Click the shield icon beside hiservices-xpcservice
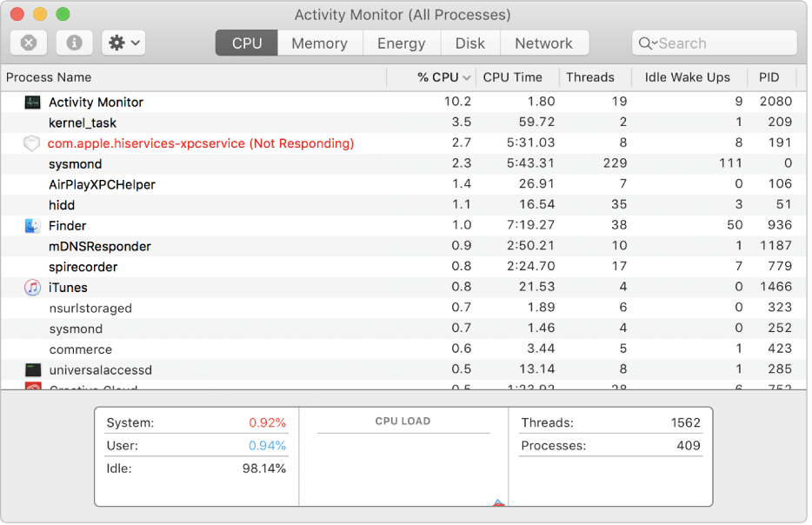 [x=32, y=143]
